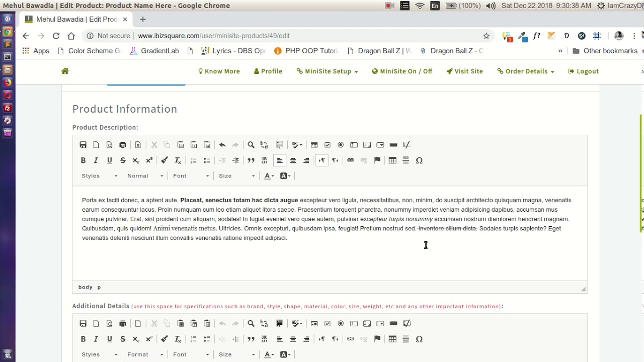Toggle Align Left in Product Description editor
This screenshot has width=644, height=362.
[x=280, y=160]
